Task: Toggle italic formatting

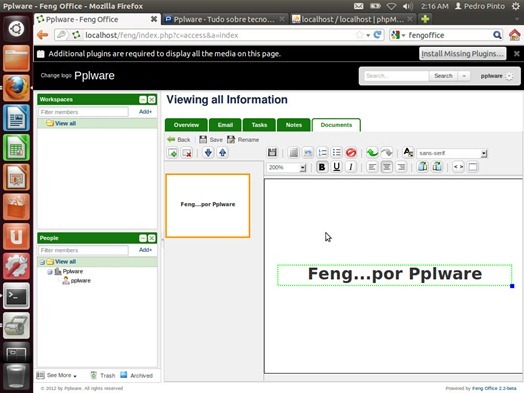Action: [351, 167]
